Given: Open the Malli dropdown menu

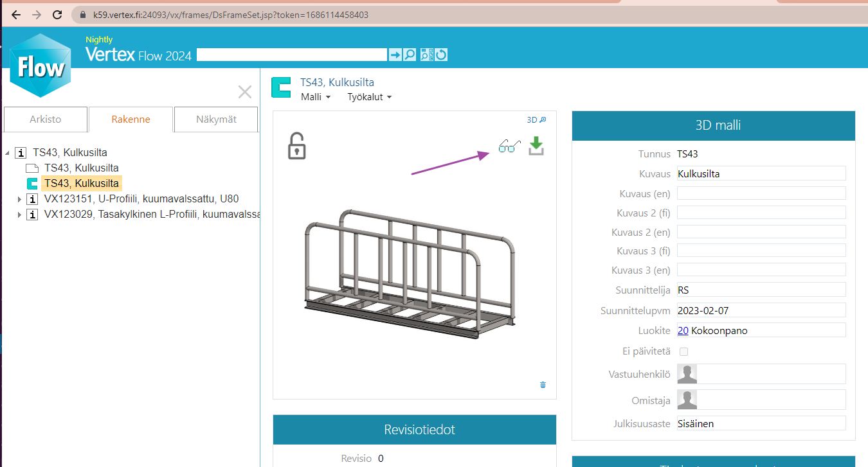Looking at the screenshot, I should (316, 97).
